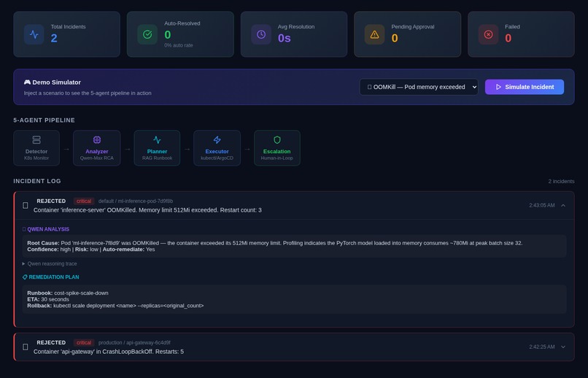Click the Pending Approval count 0

pyautogui.click(x=395, y=38)
